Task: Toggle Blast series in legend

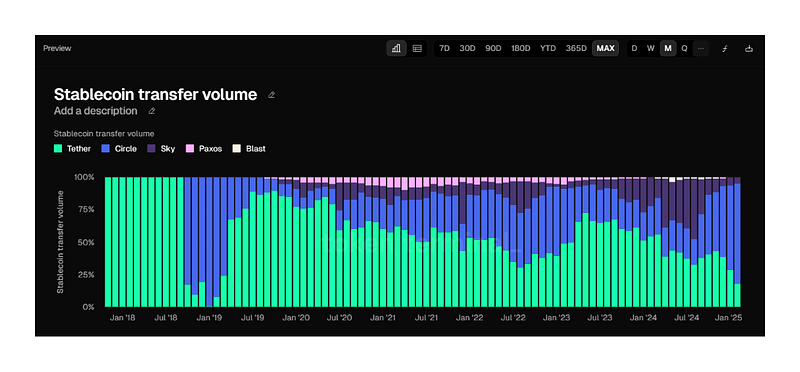Action: [249, 149]
